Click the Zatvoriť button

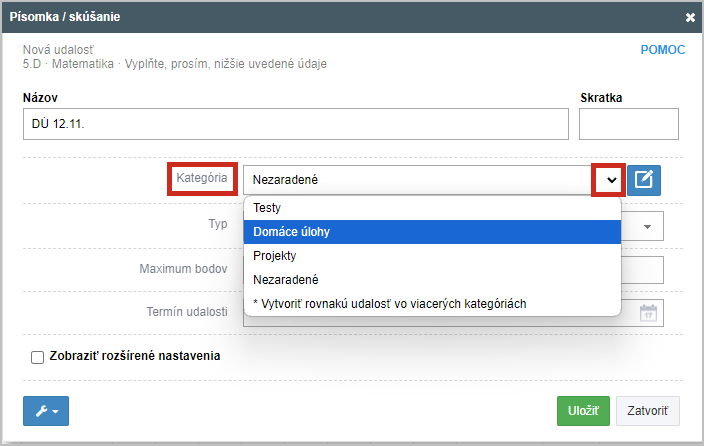click(647, 411)
